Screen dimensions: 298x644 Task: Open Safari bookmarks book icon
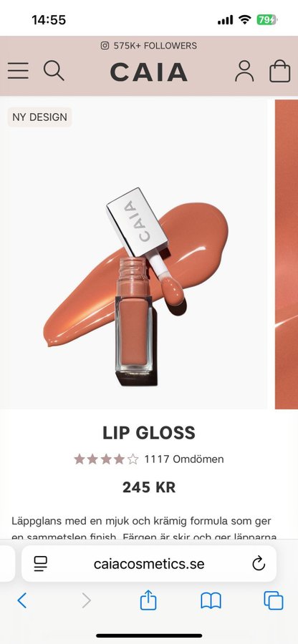pos(211,600)
